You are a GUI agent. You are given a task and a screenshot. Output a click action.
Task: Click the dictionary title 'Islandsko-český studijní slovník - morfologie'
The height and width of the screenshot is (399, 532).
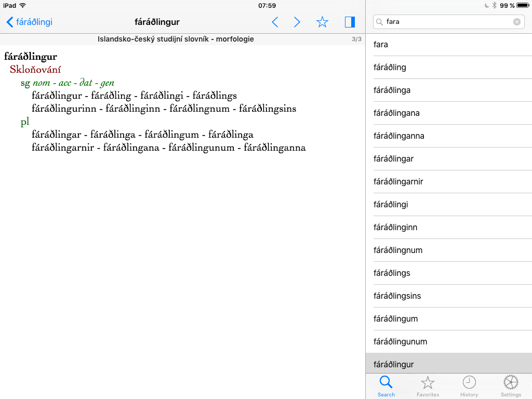[x=176, y=39]
